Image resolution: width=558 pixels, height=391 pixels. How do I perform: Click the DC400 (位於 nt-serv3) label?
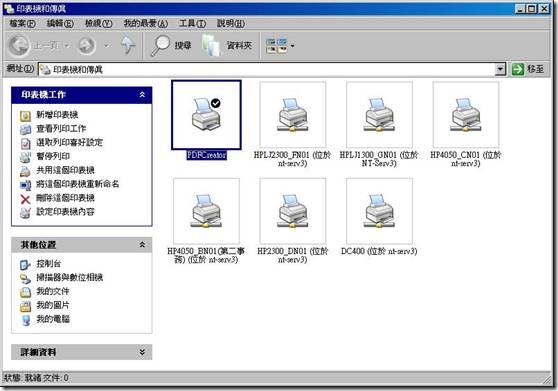[379, 251]
